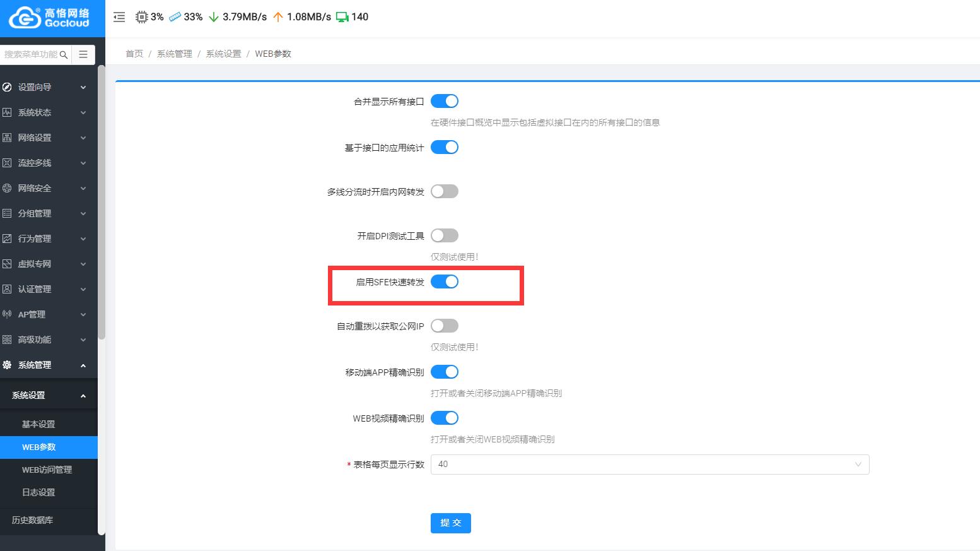Expand the 网络设置 menu section
This screenshot has height=551, width=980.
[44, 138]
